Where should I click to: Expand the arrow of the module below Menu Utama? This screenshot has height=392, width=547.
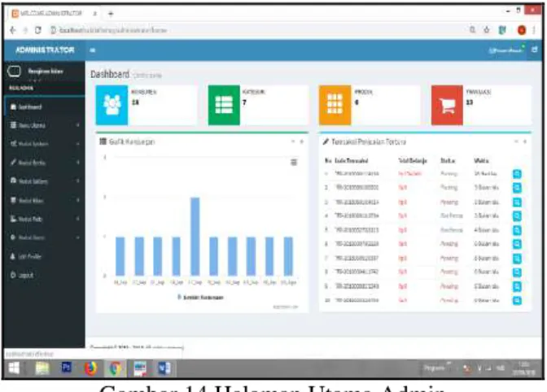[78, 144]
